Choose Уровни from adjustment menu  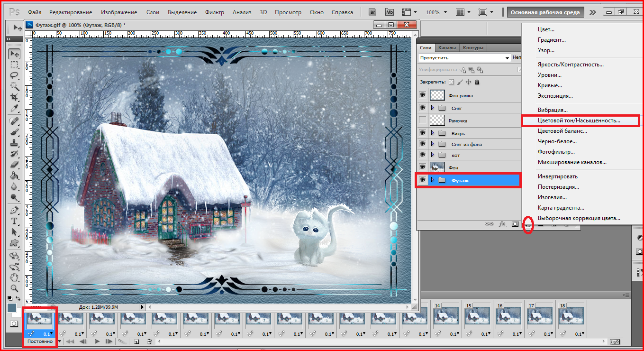549,75
